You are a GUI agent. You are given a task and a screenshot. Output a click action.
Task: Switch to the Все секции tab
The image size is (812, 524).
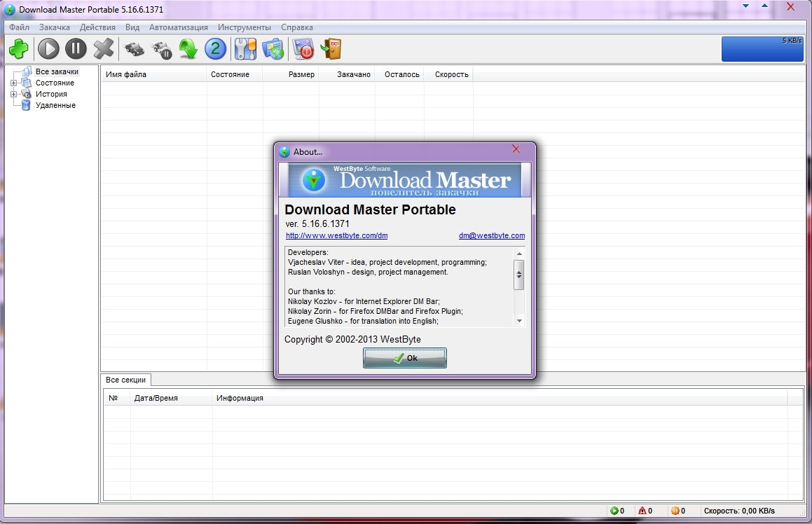[126, 380]
